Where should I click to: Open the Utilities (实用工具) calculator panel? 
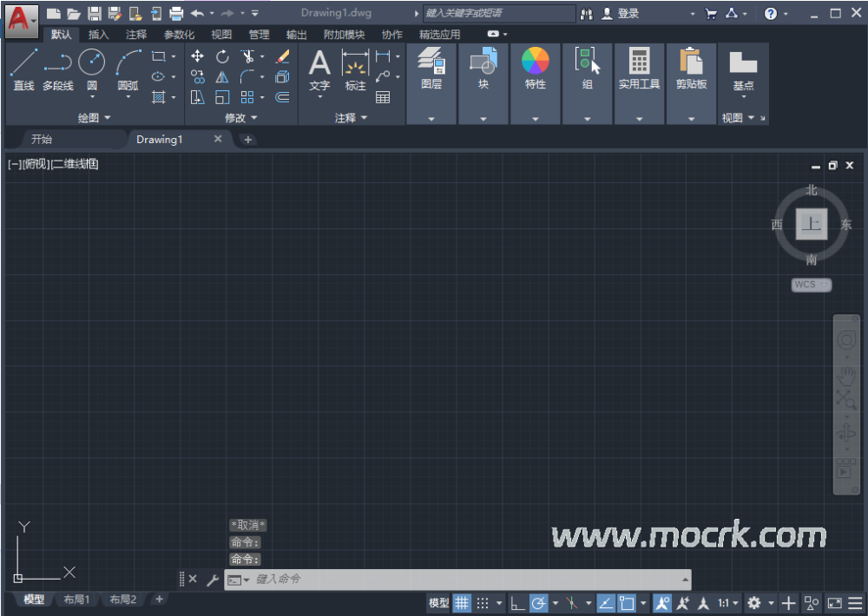pyautogui.click(x=639, y=69)
